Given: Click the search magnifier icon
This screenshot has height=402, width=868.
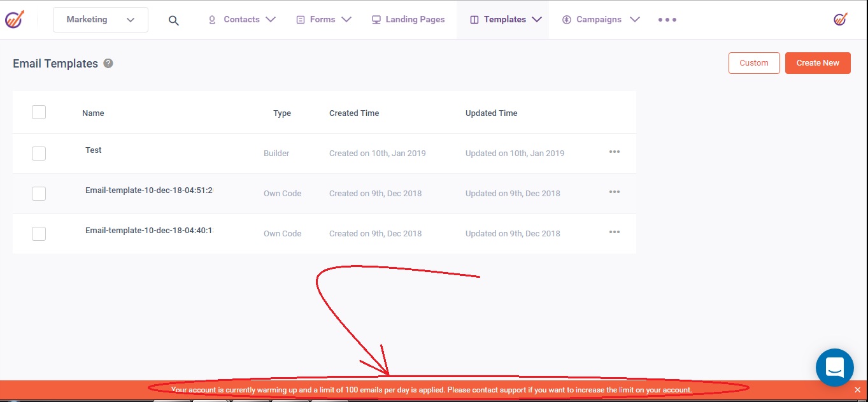Looking at the screenshot, I should 173,20.
